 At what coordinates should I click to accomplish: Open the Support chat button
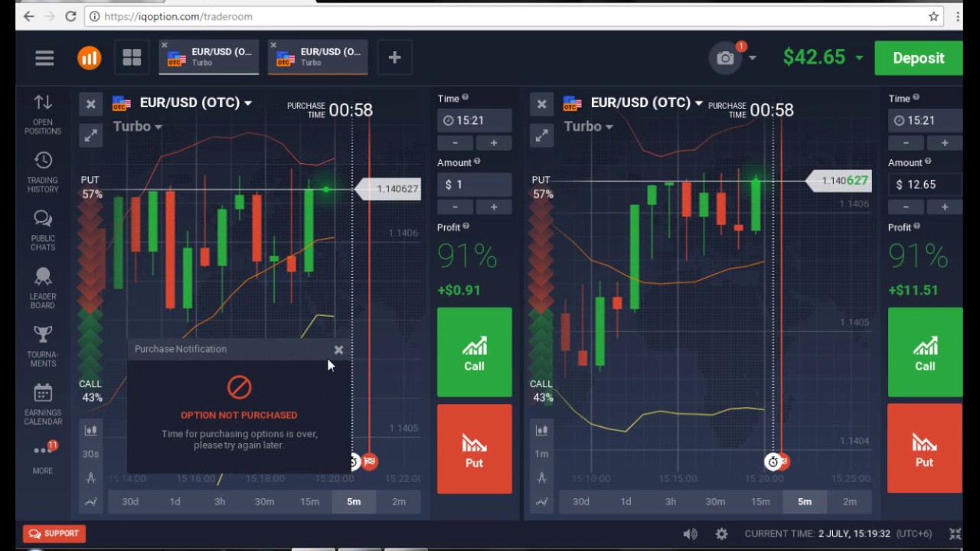tap(54, 533)
